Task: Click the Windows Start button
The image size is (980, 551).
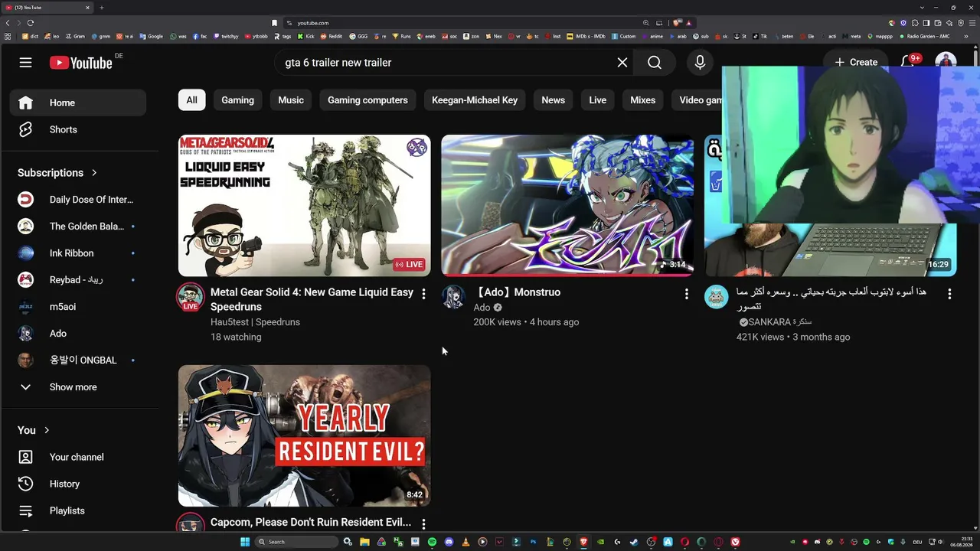Action: [x=245, y=542]
